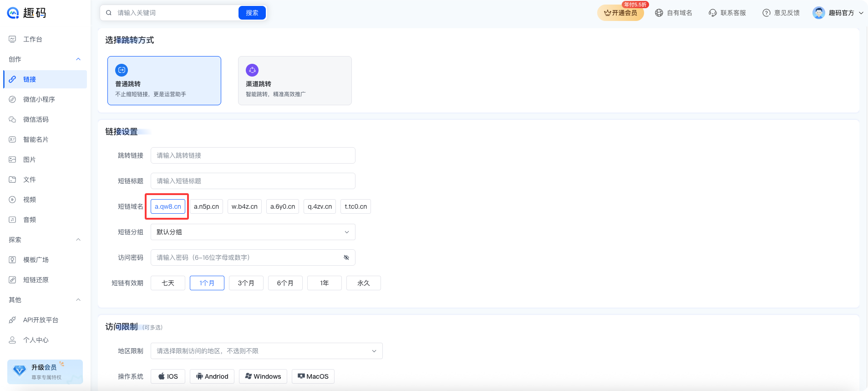Select 永久 validity period option
The image size is (868, 391).
[x=363, y=283]
